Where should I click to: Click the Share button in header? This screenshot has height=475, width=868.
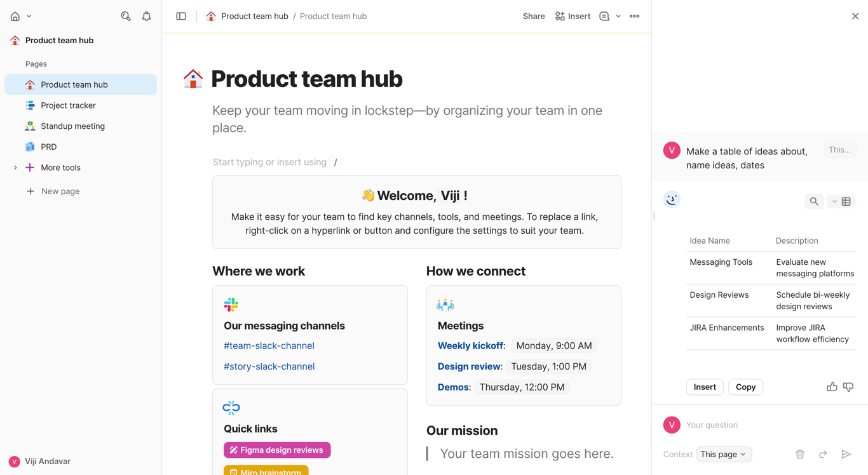534,17
